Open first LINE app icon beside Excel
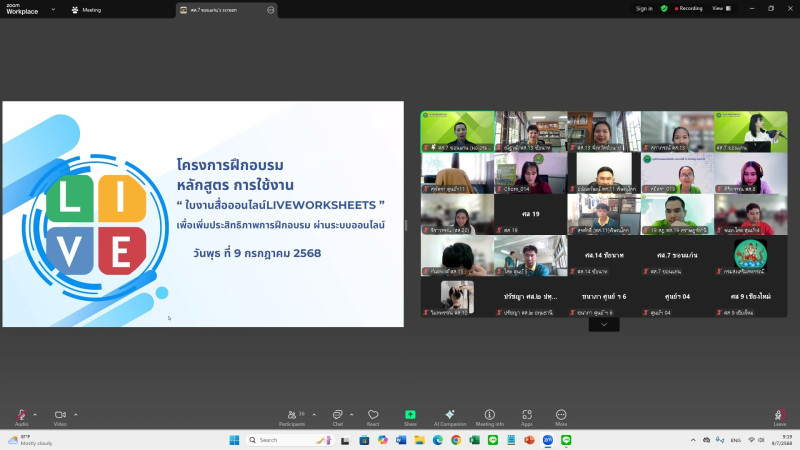The height and width of the screenshot is (450, 800). [492, 440]
